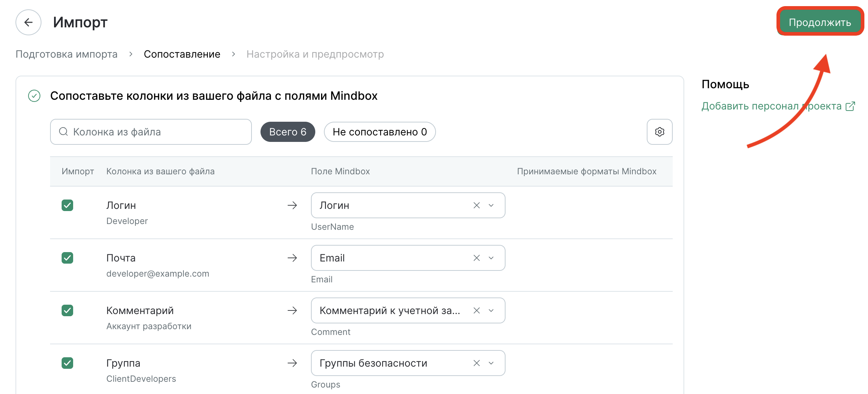
Task: Click arrow icon in Почта row
Action: point(292,258)
